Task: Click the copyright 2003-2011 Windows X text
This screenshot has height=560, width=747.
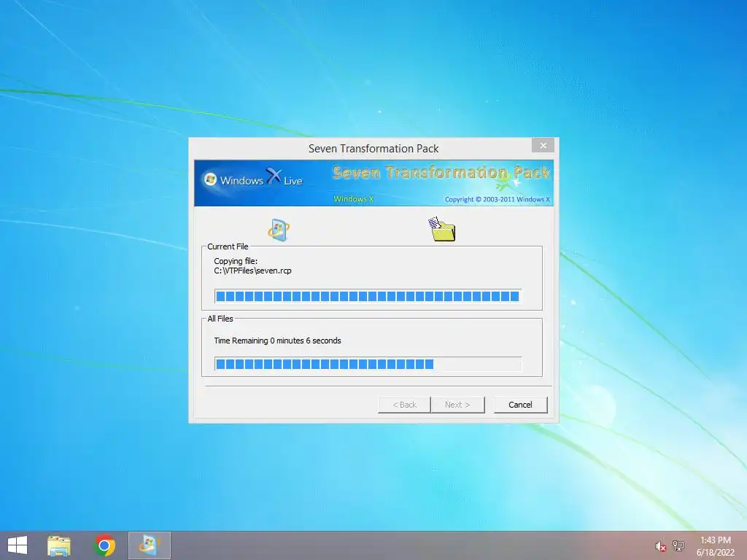Action: (x=497, y=200)
